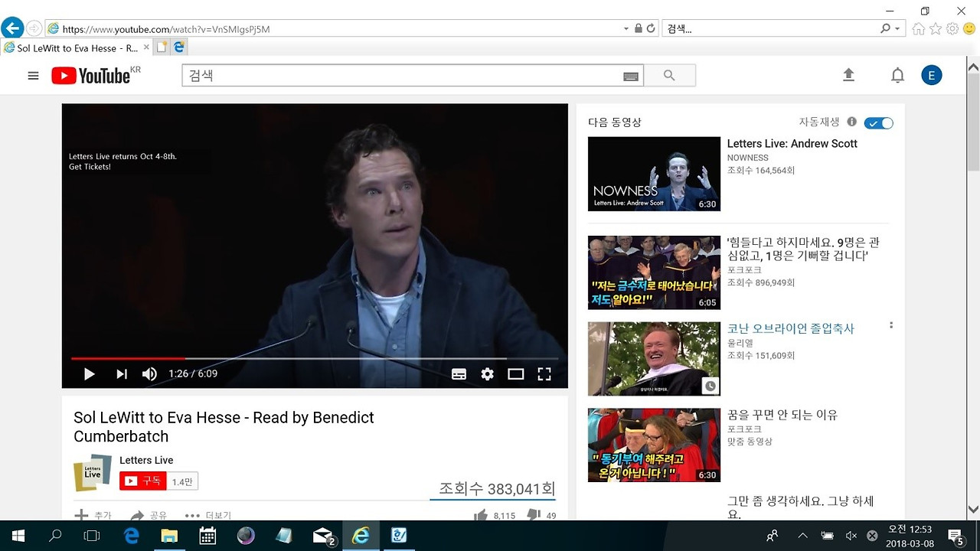This screenshot has width=980, height=551.
Task: Open Internet Explorer tools gear menu
Action: click(x=952, y=29)
